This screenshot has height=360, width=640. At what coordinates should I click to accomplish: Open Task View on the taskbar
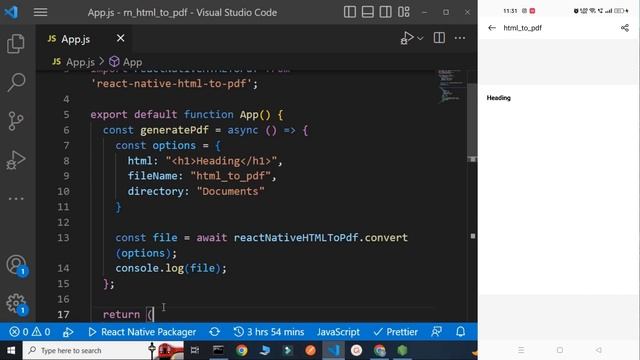click(x=195, y=351)
